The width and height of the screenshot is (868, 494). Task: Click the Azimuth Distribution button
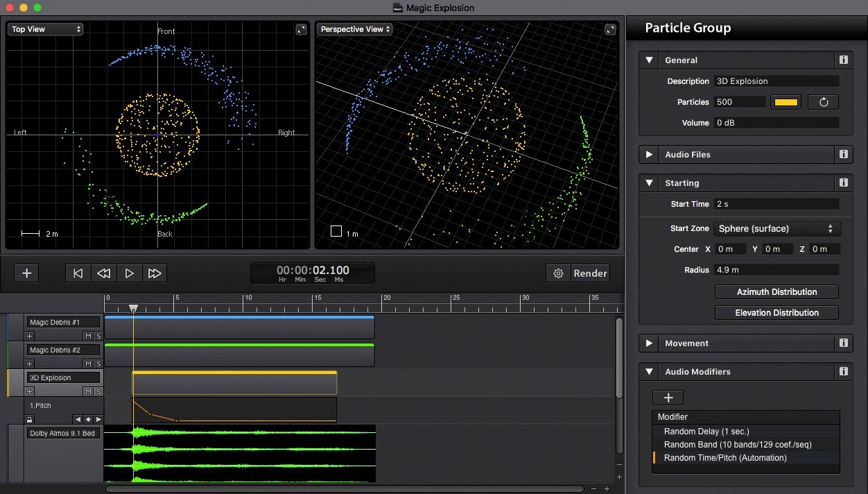pos(776,292)
